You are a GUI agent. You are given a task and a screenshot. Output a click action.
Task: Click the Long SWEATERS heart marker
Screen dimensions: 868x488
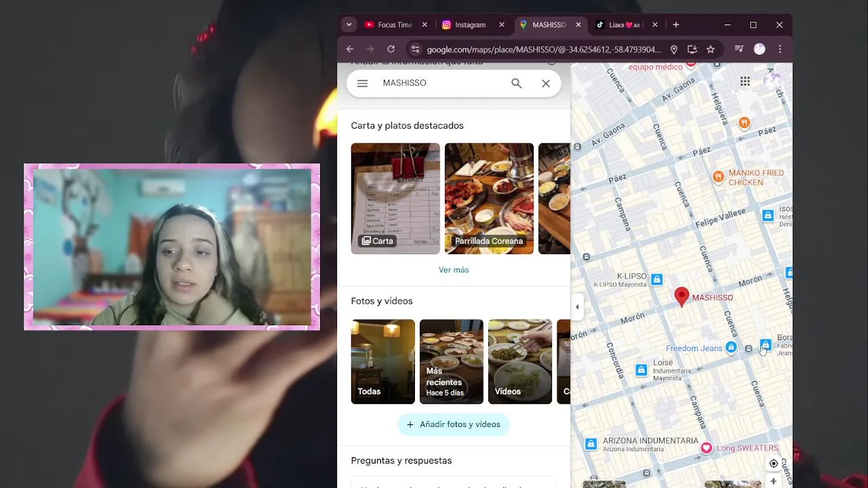point(707,448)
